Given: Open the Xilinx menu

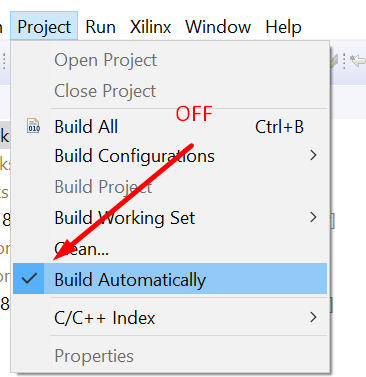Looking at the screenshot, I should [x=150, y=26].
